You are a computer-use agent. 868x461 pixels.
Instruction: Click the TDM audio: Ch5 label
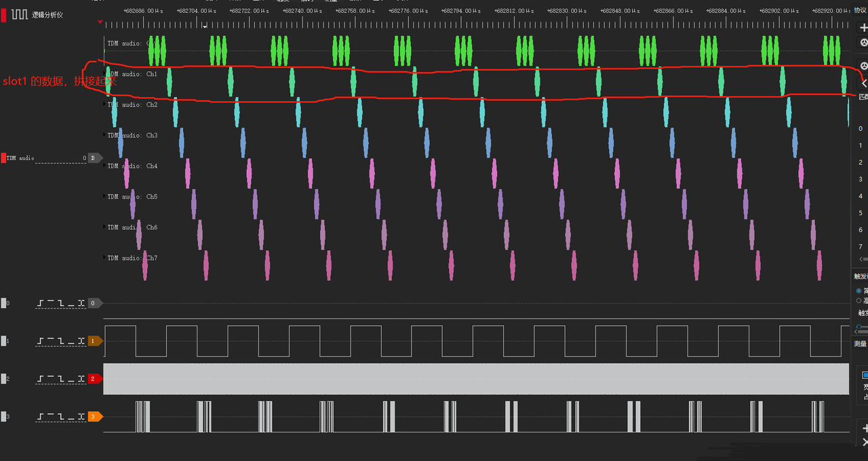(132, 197)
